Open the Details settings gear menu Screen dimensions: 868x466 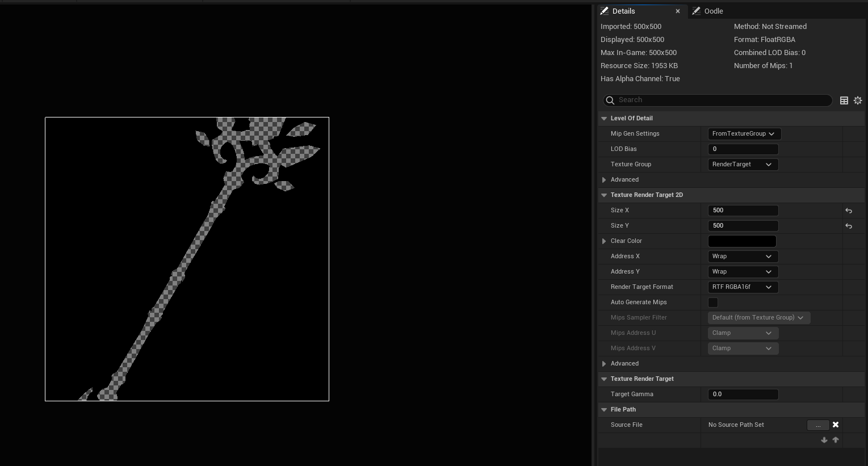point(858,100)
